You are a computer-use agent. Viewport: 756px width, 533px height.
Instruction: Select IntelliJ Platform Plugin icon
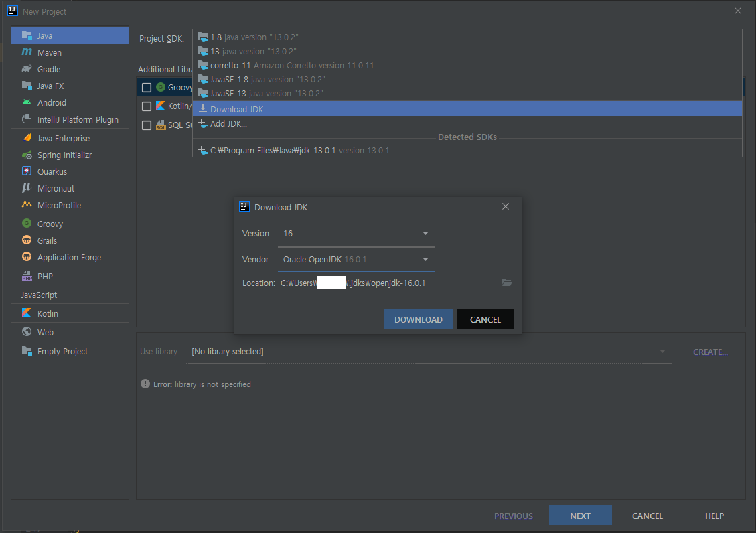coord(27,119)
